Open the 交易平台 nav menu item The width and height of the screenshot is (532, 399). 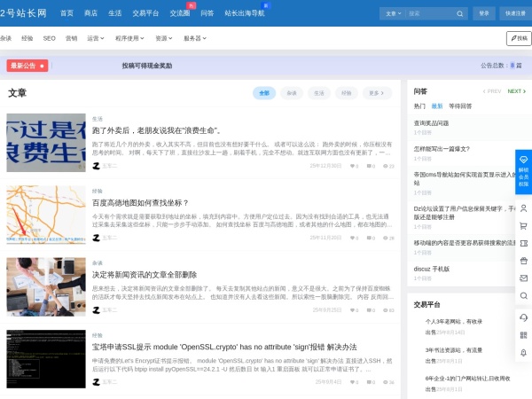click(x=145, y=13)
